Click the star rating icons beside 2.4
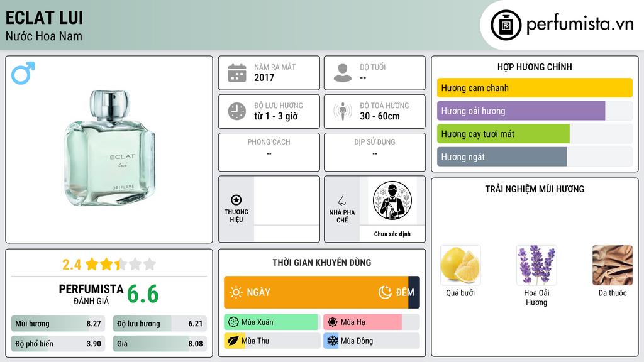This screenshot has width=644, height=362. click(121, 264)
